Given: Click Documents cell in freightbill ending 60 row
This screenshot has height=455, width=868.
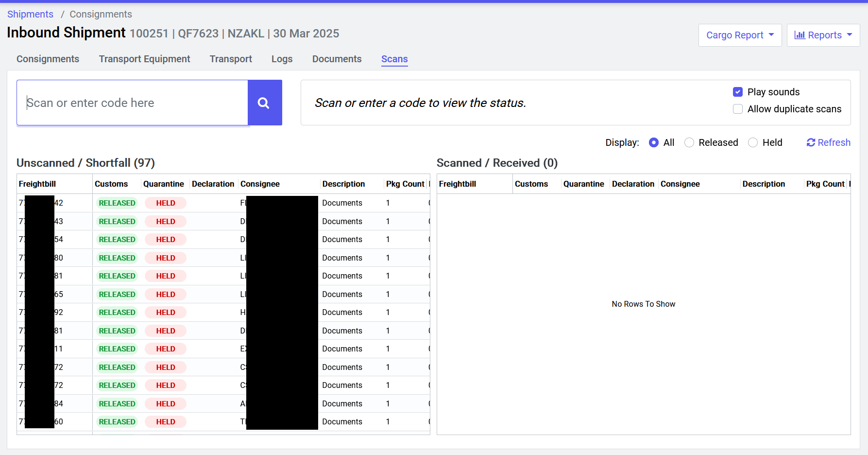Looking at the screenshot, I should pos(342,421).
